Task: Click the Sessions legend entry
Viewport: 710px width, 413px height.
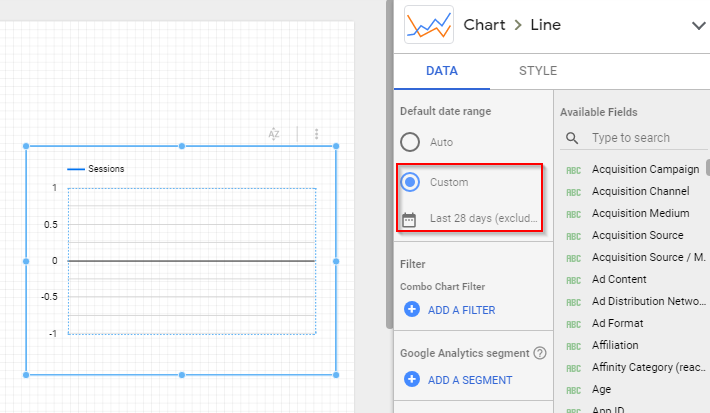Action: click(96, 169)
